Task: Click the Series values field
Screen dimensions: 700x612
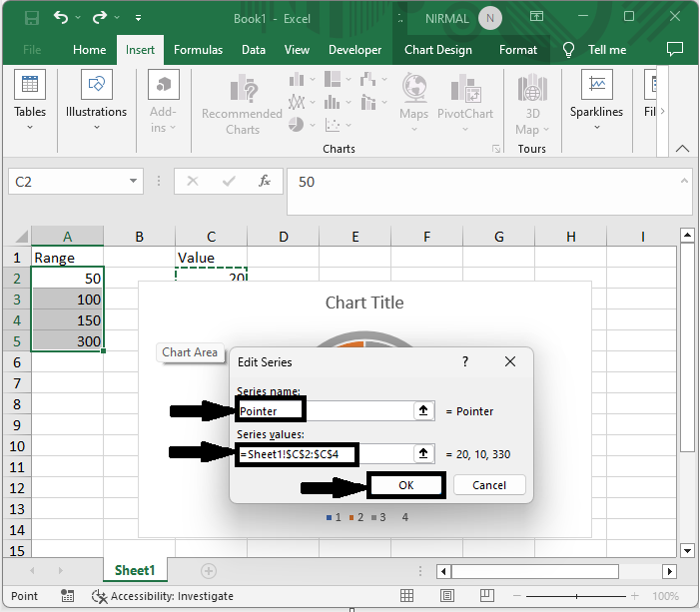Action: tap(325, 454)
